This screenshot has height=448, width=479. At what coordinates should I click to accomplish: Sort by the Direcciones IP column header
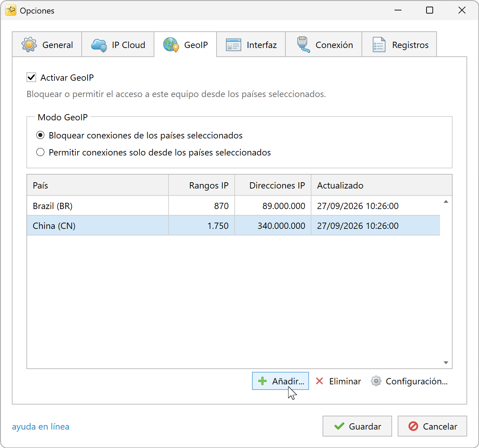coord(273,185)
